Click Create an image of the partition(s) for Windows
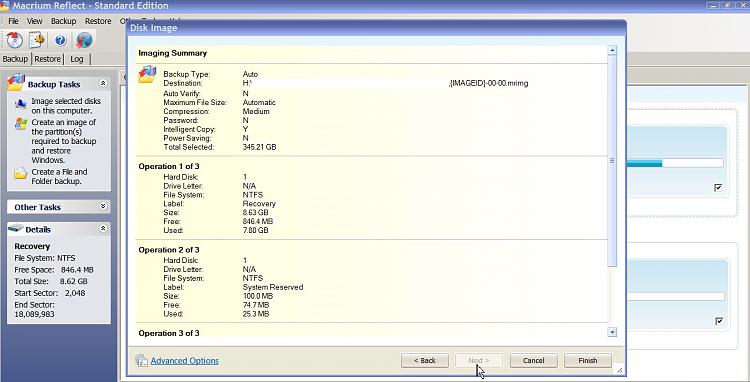This screenshot has width=750, height=382. click(64, 141)
